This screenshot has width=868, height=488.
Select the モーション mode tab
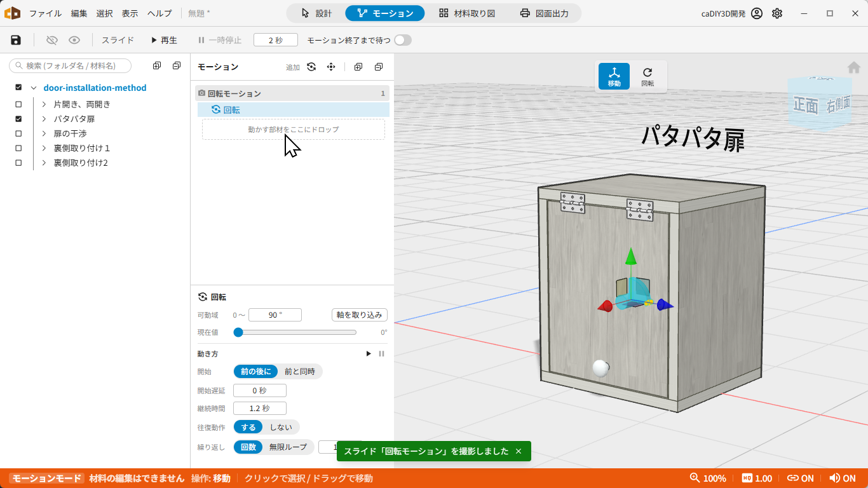coord(385,13)
